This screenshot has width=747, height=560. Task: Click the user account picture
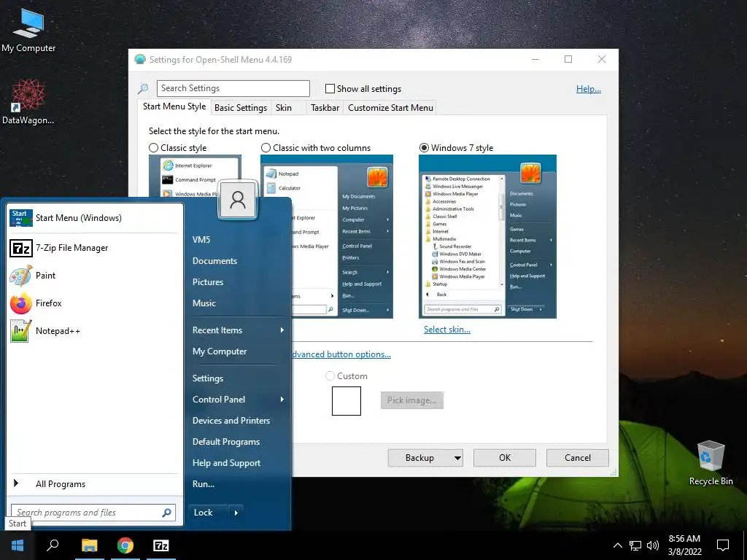[x=238, y=200]
